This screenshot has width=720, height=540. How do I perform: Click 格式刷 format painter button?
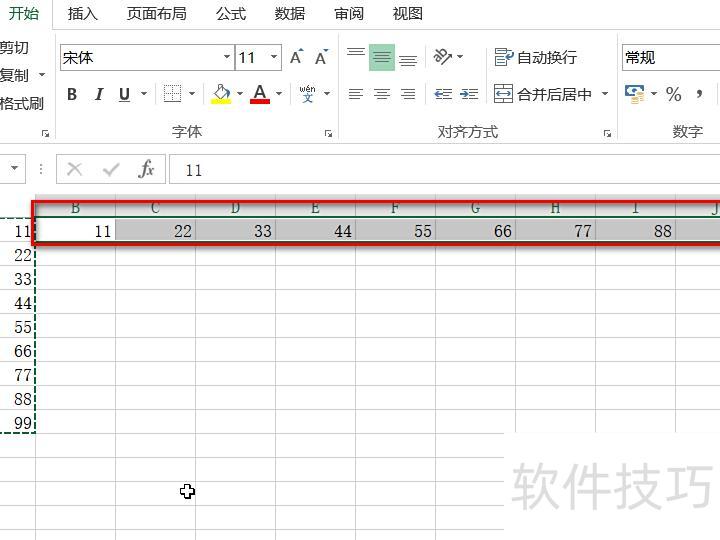22,103
